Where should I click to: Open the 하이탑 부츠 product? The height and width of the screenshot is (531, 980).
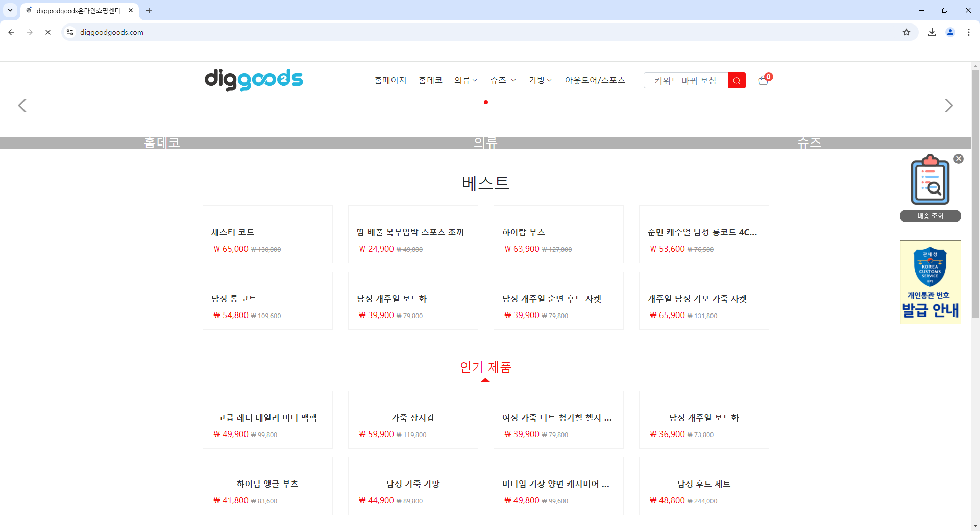tap(524, 232)
